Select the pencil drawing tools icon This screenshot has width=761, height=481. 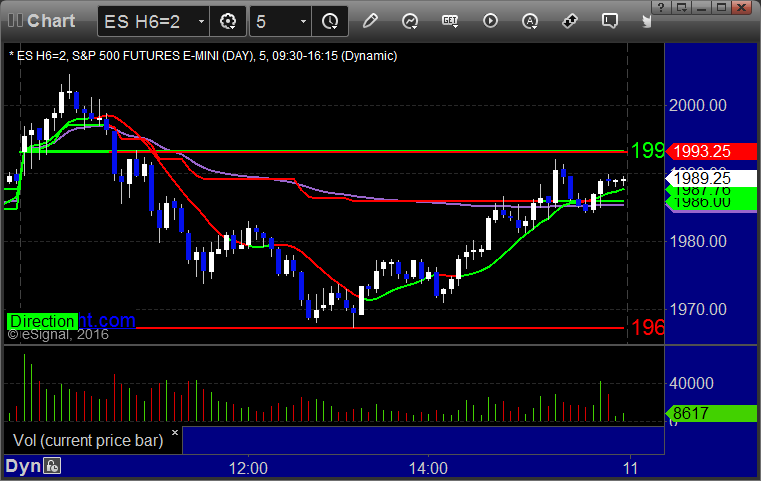pos(370,21)
